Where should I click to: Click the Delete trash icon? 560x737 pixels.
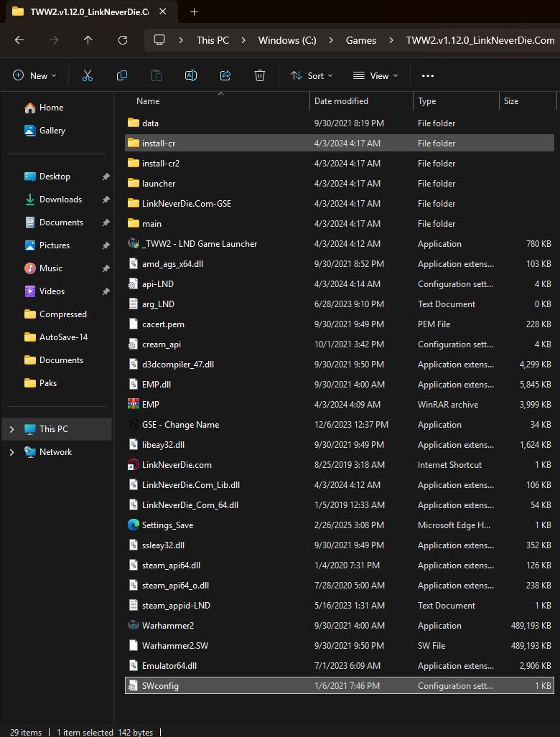tap(260, 75)
